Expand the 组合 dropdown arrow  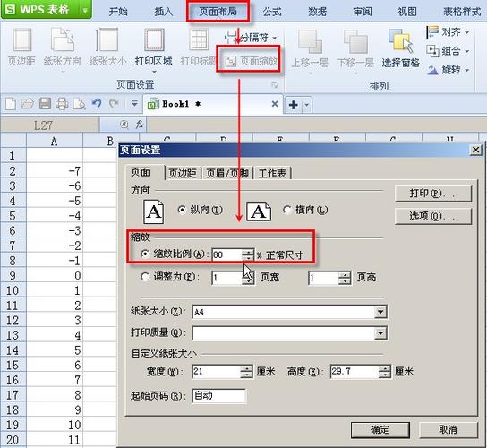point(467,51)
